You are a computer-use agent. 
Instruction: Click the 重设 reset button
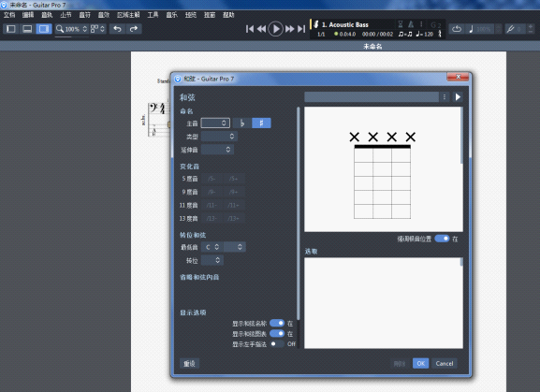click(x=189, y=363)
